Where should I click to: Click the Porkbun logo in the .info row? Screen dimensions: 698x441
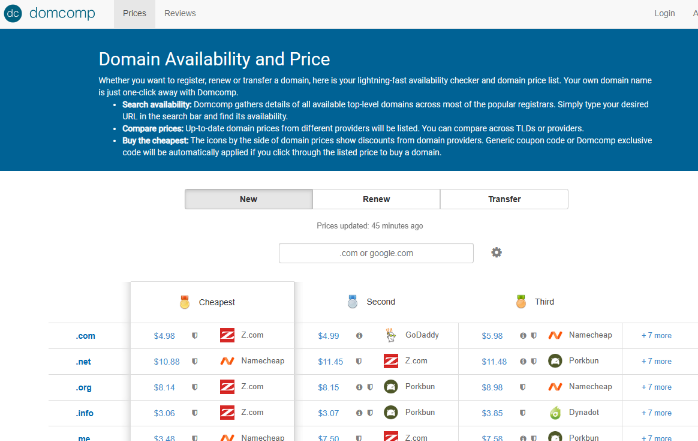(391, 413)
